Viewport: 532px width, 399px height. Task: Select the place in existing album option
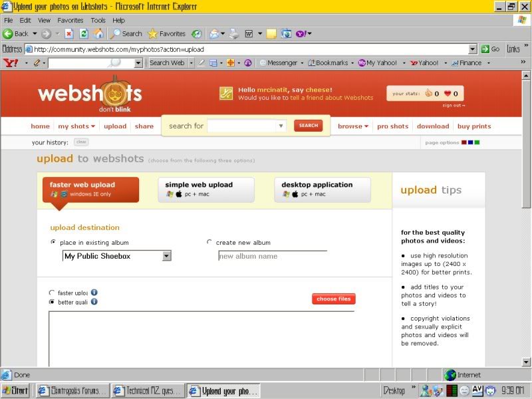point(53,243)
